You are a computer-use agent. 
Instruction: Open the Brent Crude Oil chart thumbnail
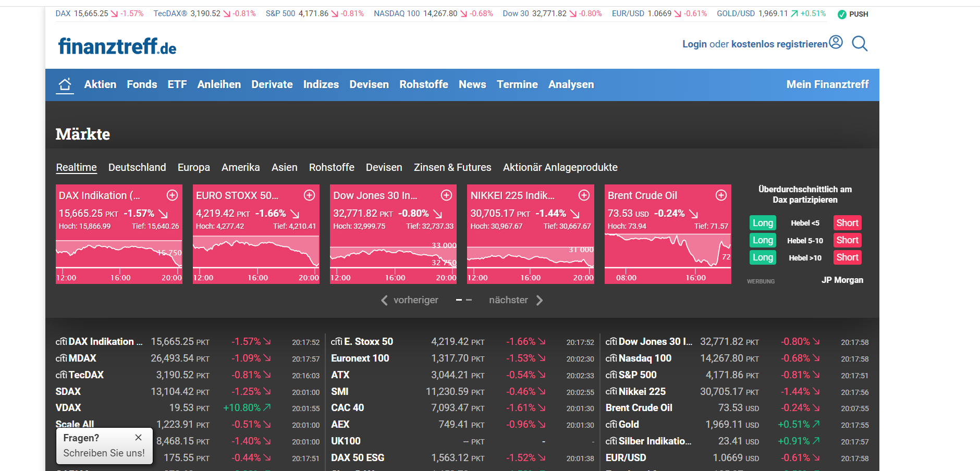pyautogui.click(x=668, y=259)
